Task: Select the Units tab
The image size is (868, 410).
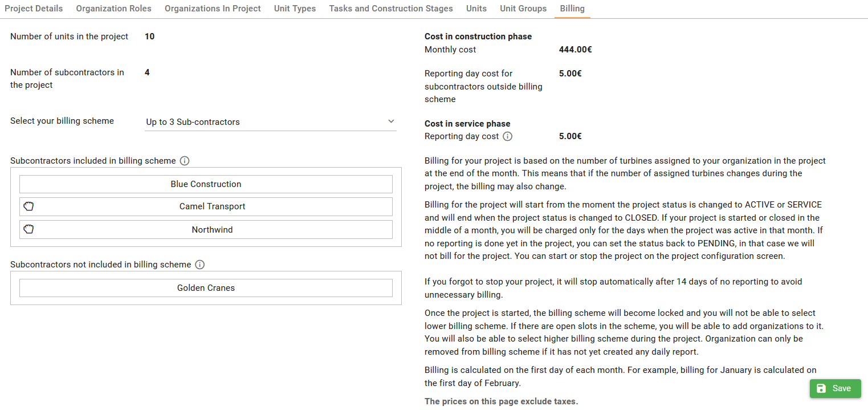Action: click(476, 9)
